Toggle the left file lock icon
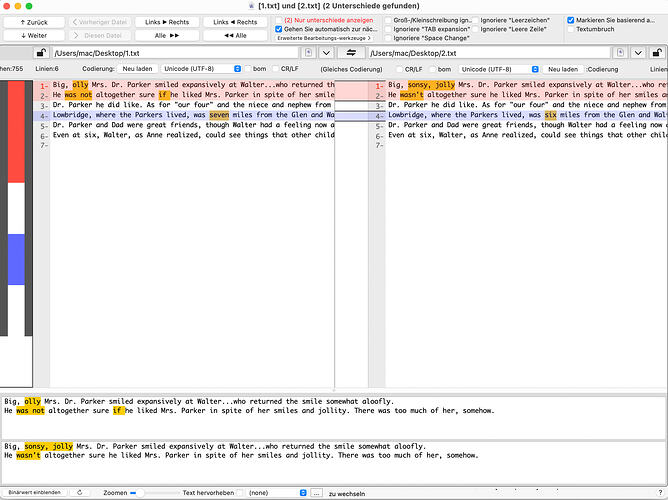 click(x=41, y=53)
